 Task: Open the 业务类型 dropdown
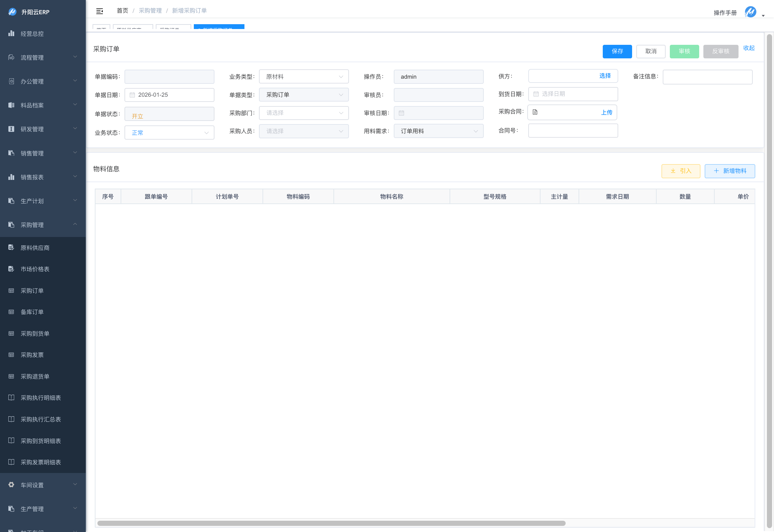304,77
